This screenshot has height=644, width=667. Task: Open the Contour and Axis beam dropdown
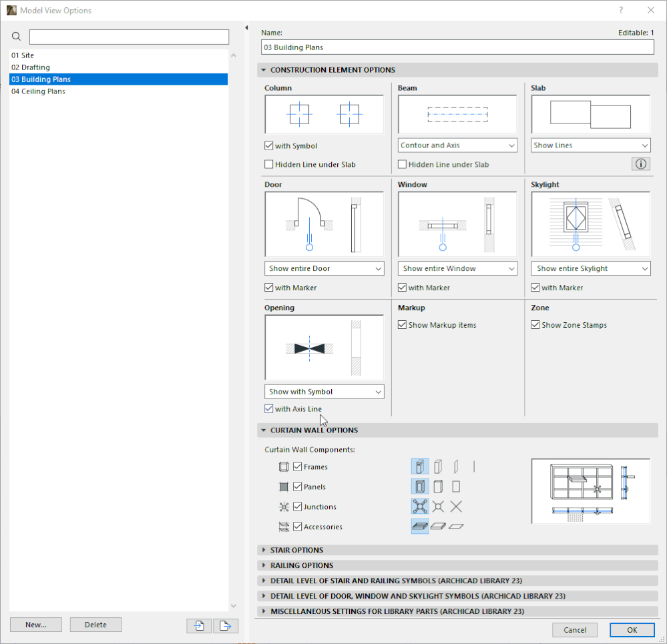(457, 145)
